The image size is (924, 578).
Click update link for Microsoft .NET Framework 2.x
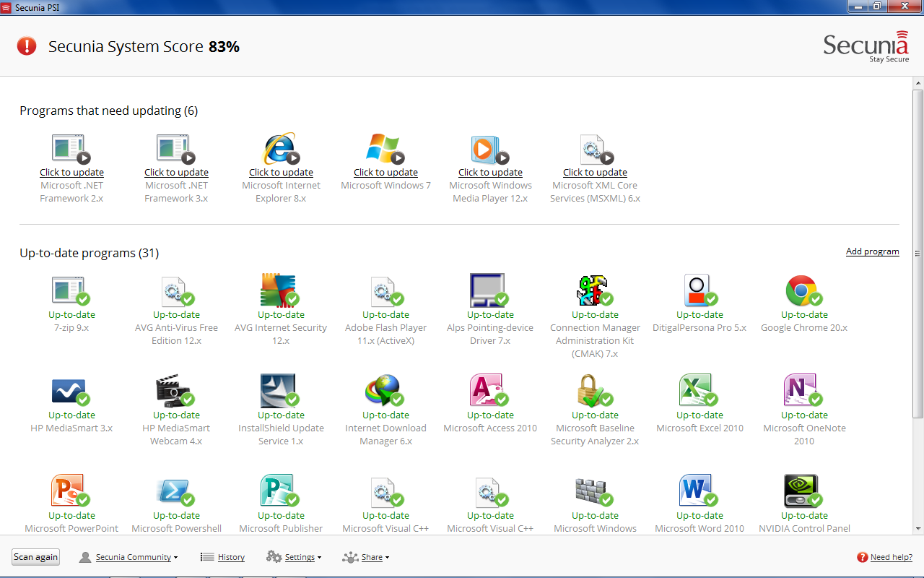[71, 173]
